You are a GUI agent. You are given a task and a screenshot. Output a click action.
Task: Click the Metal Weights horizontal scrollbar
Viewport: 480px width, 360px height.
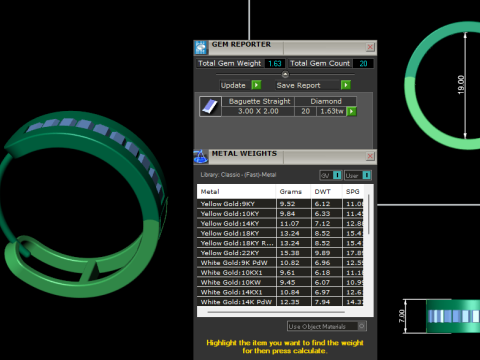276,312
